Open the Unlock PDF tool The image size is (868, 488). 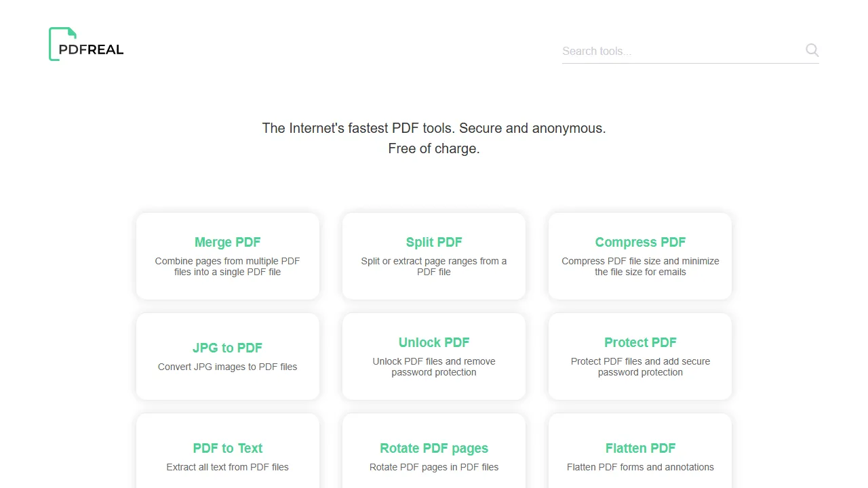(433, 357)
